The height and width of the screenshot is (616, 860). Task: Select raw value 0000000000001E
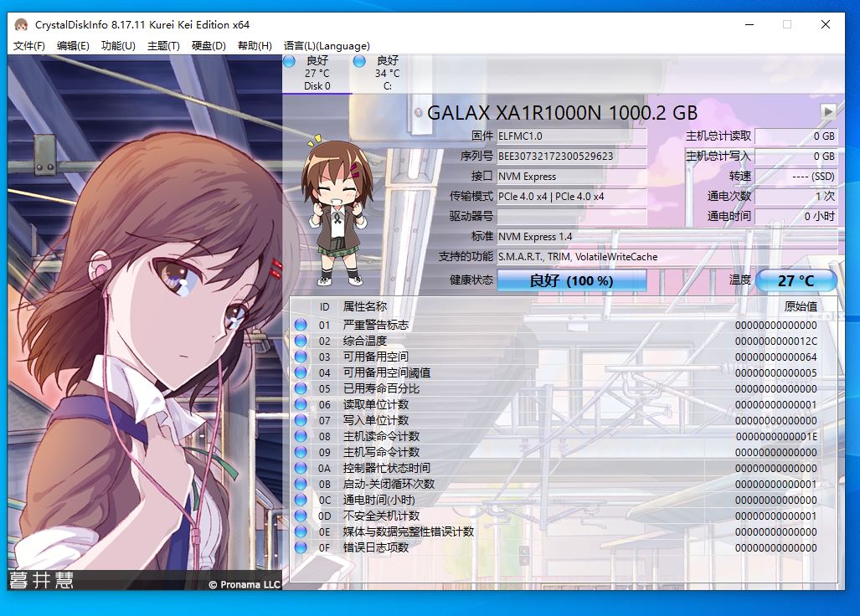776,436
